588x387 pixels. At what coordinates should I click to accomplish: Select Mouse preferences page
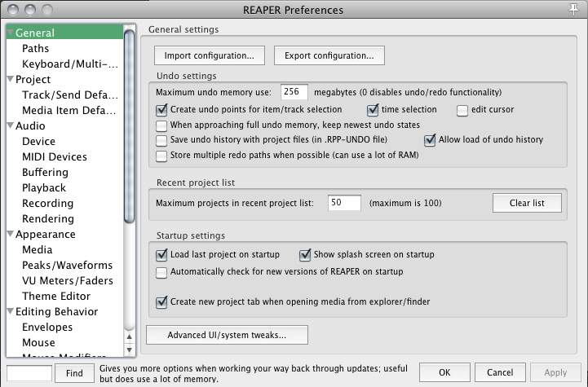point(38,342)
